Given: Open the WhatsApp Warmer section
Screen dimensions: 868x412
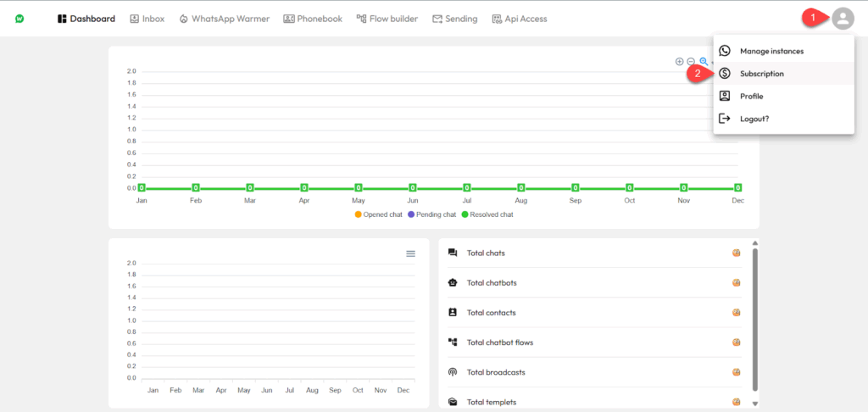Looking at the screenshot, I should [225, 19].
